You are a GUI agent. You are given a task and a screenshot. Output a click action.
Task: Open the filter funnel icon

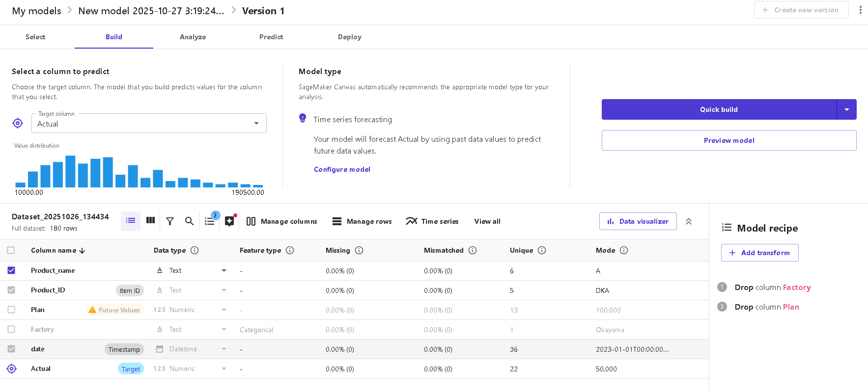click(x=170, y=221)
